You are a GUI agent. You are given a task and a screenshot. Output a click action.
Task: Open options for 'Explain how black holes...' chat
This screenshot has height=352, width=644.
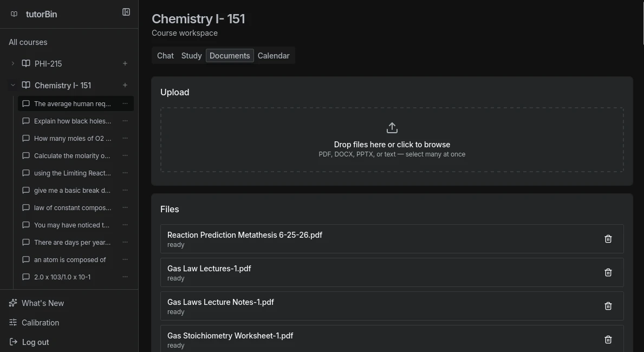125,121
